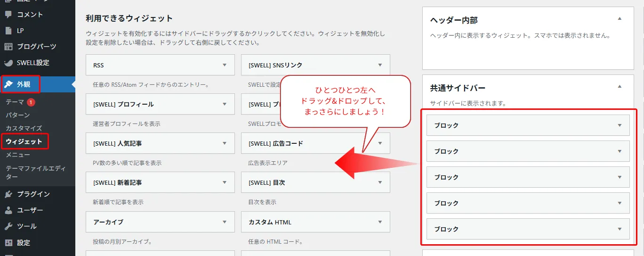Viewport: 644px width, 256px height.
Task: Click the plug icon beside プラグイン
Action: point(8,194)
